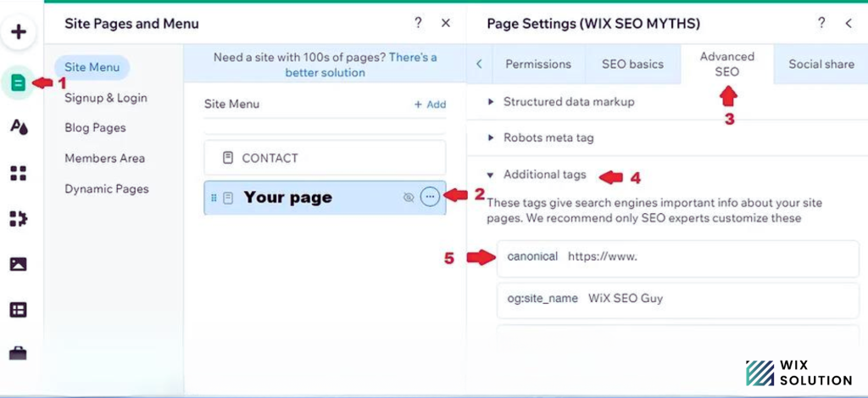Open Dynamic Pages section
The width and height of the screenshot is (868, 398).
(x=107, y=189)
